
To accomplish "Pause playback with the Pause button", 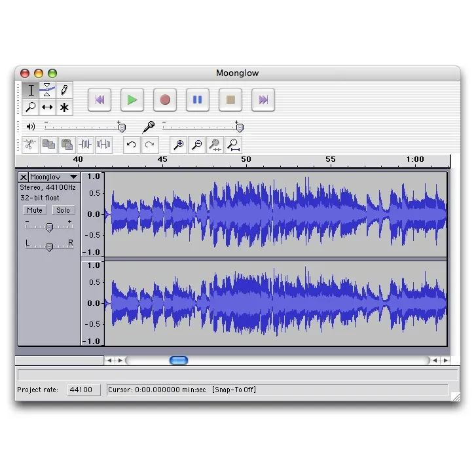I will click(x=198, y=100).
